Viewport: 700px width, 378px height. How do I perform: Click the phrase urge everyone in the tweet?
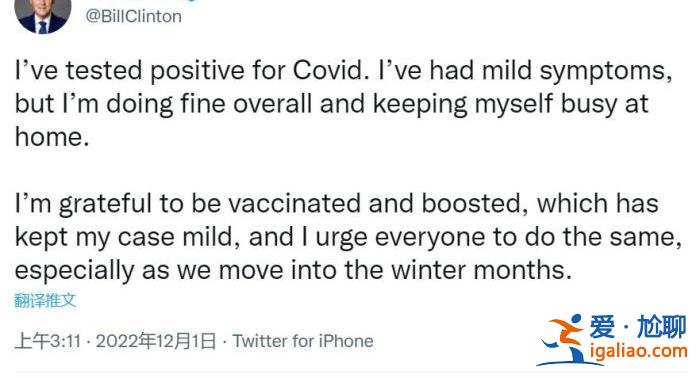(400, 239)
